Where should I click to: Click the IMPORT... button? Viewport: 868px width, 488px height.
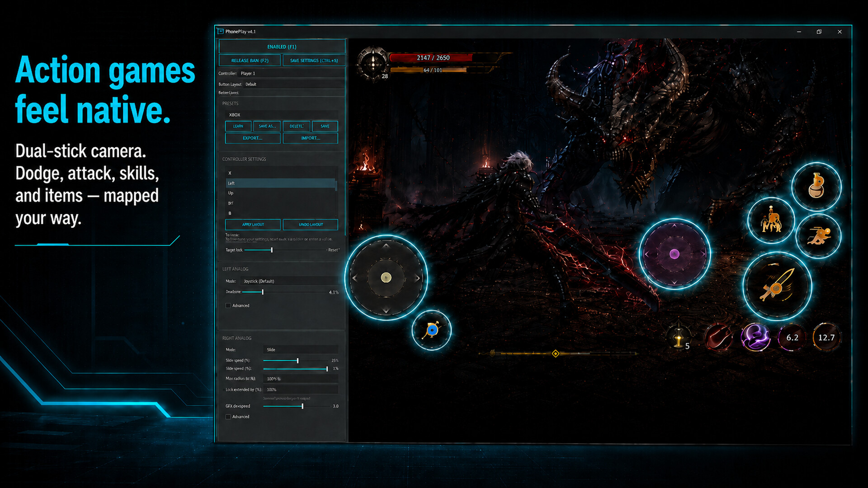(311, 138)
